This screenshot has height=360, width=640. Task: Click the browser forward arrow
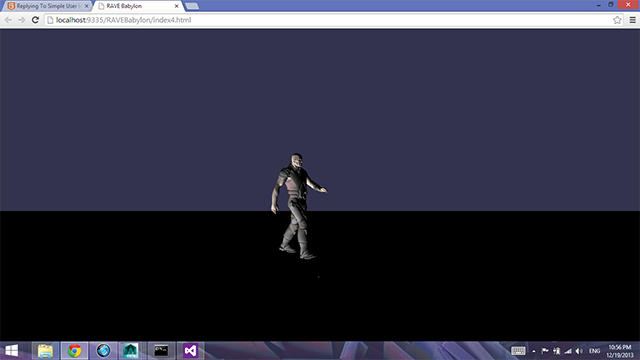pos(22,20)
